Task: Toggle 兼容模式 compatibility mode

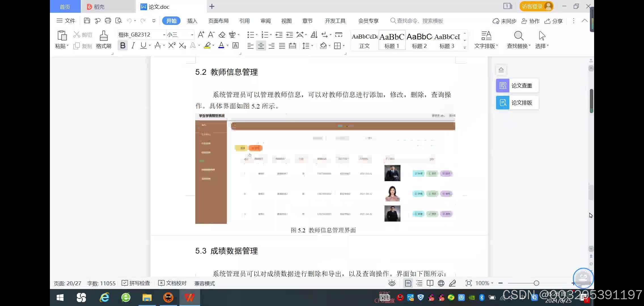Action: [x=205, y=283]
